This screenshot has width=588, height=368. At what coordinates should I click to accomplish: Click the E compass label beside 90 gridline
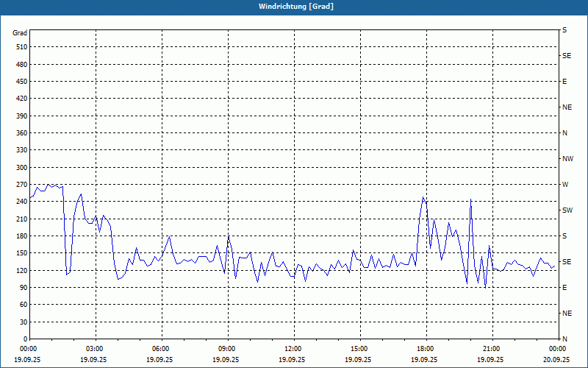564,288
